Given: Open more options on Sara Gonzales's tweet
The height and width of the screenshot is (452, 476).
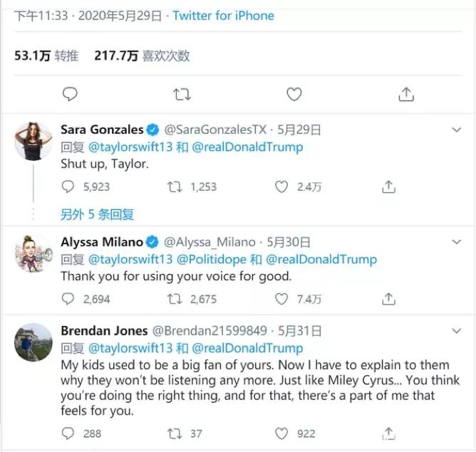Looking at the screenshot, I should (x=458, y=130).
